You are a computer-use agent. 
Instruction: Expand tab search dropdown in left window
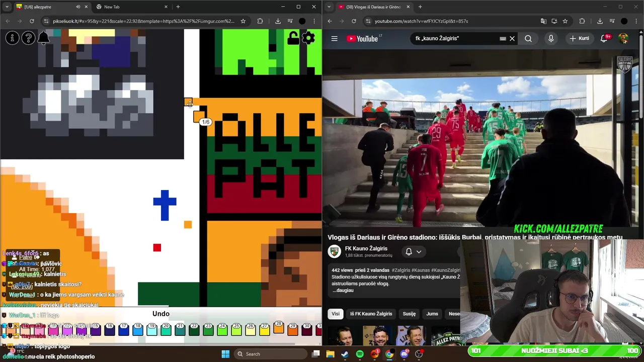pos(6,7)
